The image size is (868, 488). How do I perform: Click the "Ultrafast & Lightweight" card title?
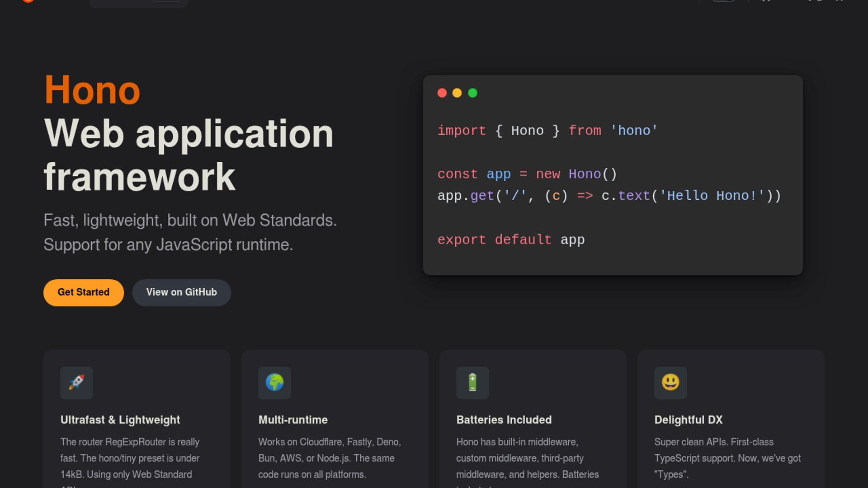(x=120, y=420)
